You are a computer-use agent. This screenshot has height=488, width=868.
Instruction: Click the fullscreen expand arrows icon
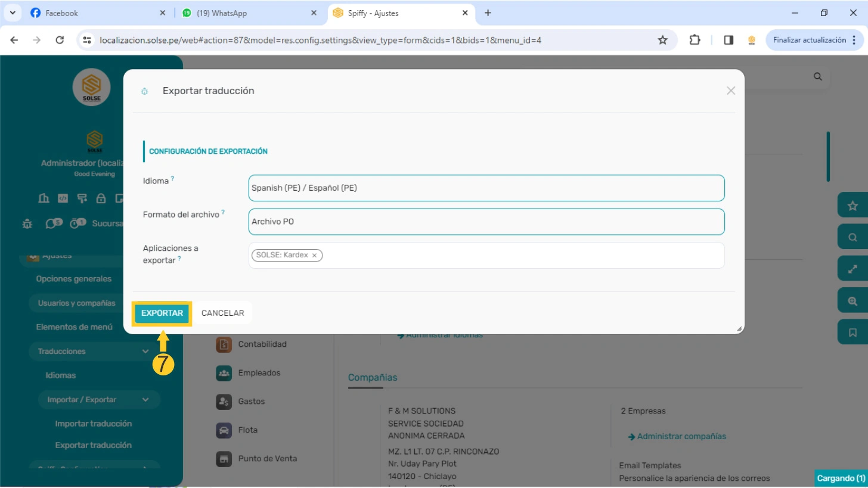tap(852, 269)
